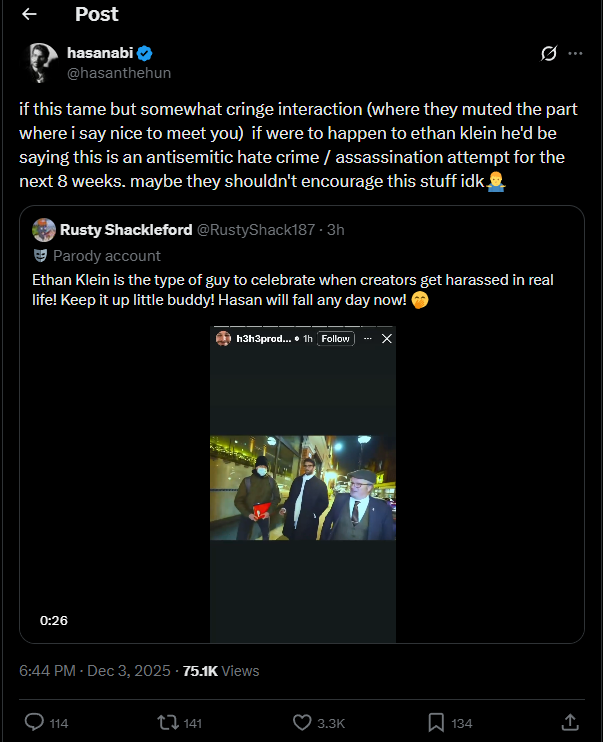Open the hasanabi display name link
603x742 pixels.
[x=100, y=53]
